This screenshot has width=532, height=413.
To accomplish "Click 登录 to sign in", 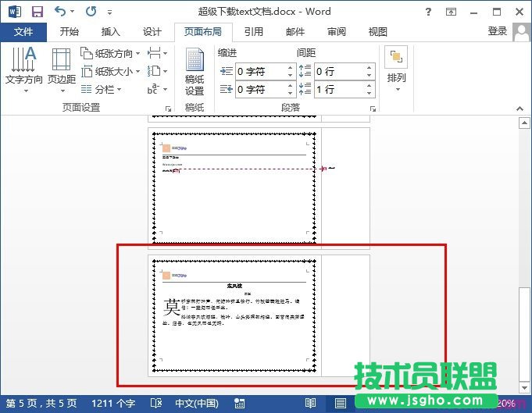I will pyautogui.click(x=498, y=31).
